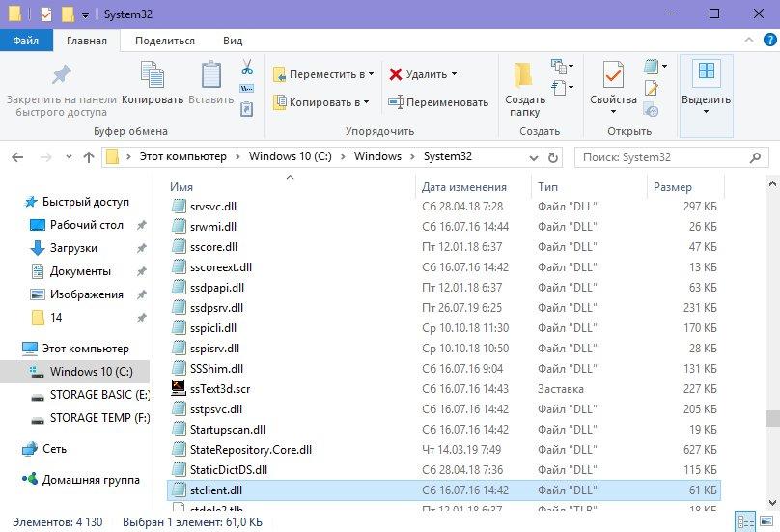Click the Paste clipboard icon
Image resolution: width=780 pixels, height=532 pixels.
(x=210, y=74)
